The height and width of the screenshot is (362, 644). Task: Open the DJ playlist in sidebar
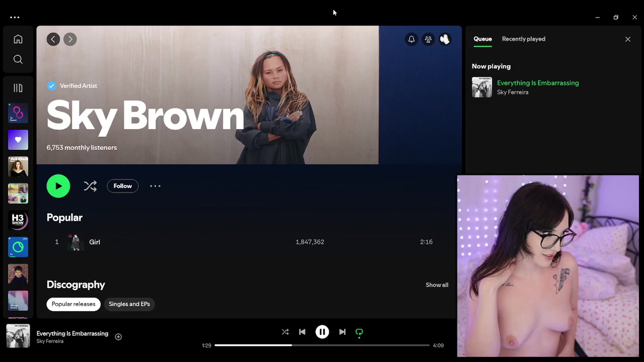click(x=18, y=247)
